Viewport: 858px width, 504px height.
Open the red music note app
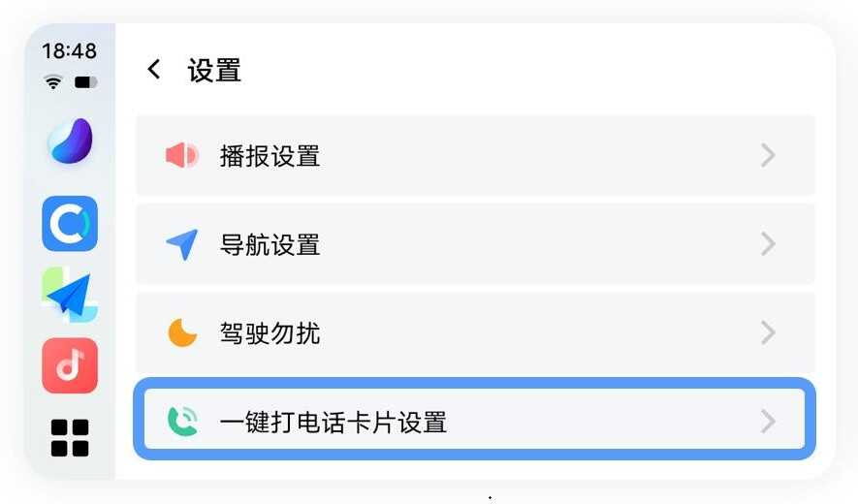[x=70, y=365]
